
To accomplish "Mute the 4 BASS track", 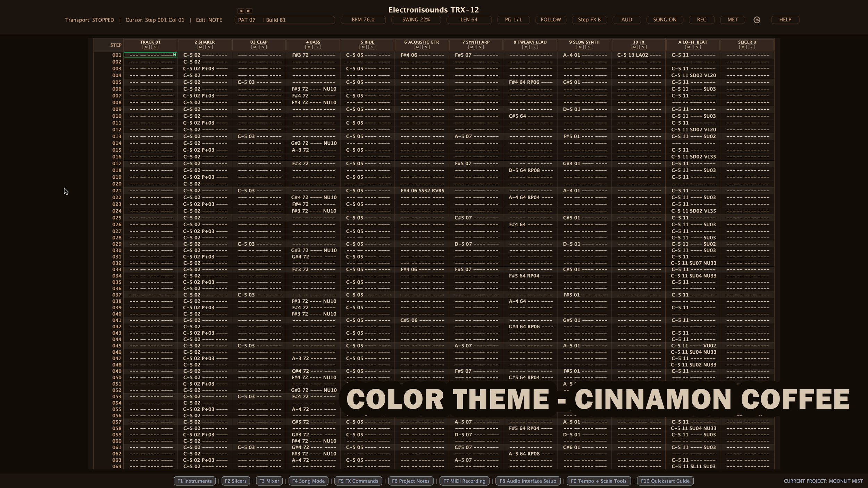I will point(309,47).
